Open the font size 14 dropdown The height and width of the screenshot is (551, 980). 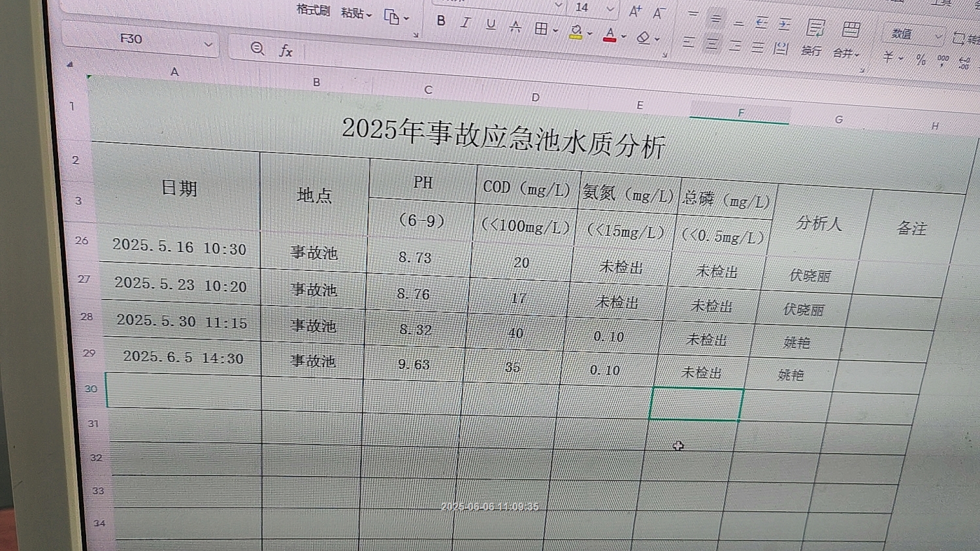tap(610, 9)
